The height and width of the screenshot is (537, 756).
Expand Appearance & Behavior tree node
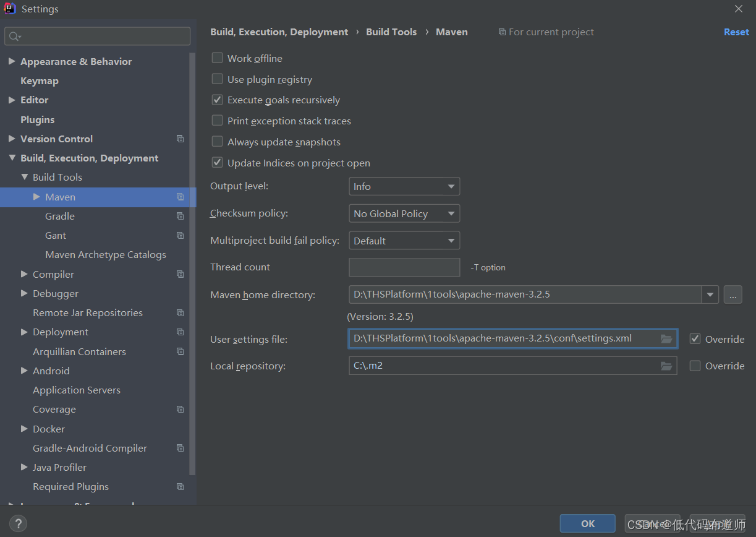click(12, 61)
